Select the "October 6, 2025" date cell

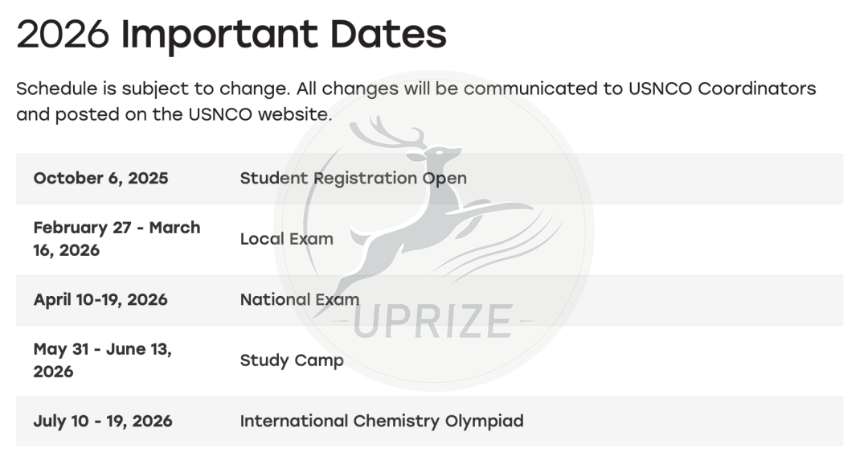[x=101, y=179]
